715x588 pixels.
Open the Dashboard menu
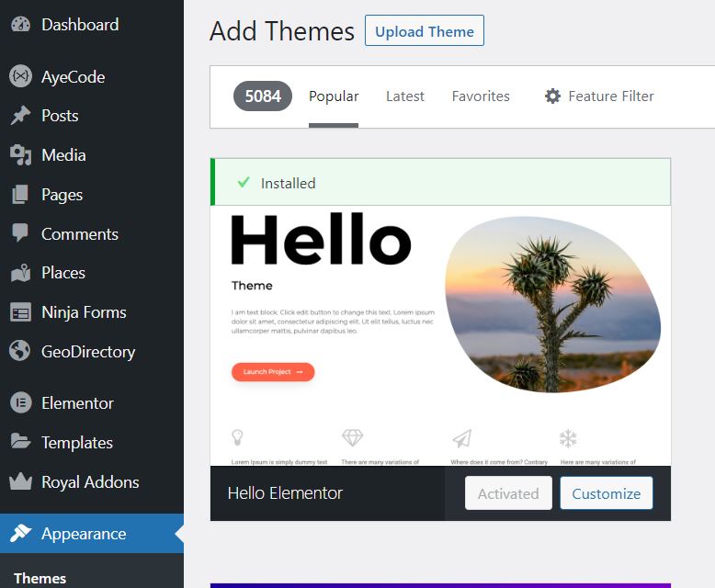pos(92,24)
